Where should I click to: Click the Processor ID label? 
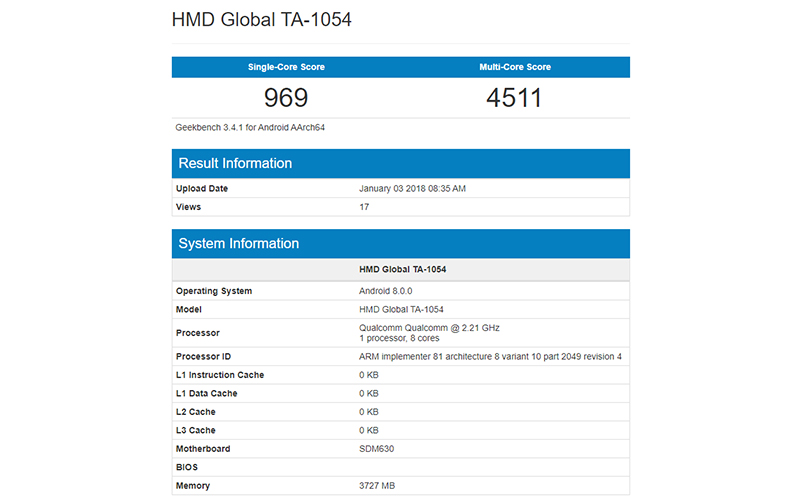tap(203, 356)
